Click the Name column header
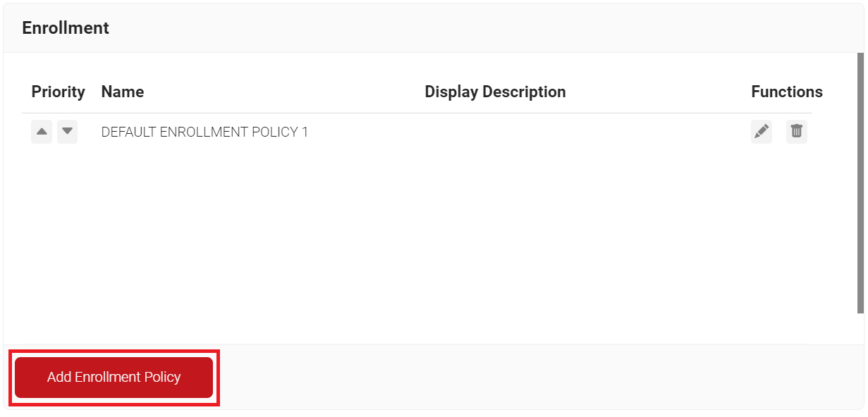868x417 pixels. pyautogui.click(x=123, y=92)
